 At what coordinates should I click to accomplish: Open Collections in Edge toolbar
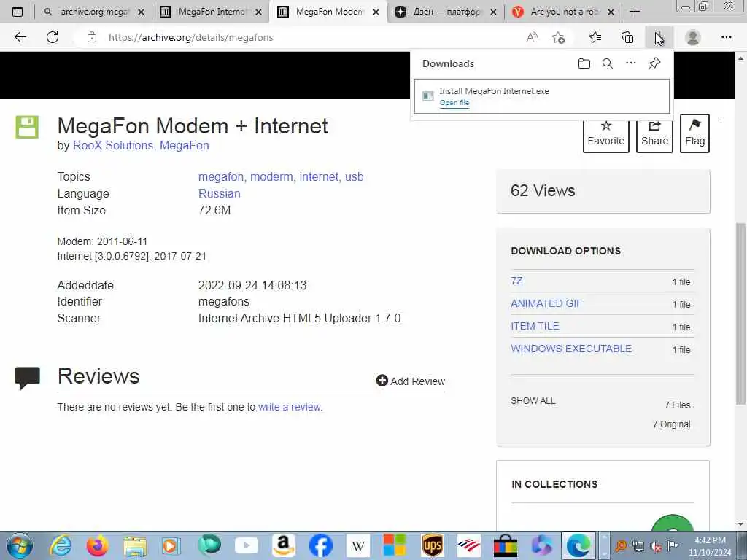click(x=627, y=37)
